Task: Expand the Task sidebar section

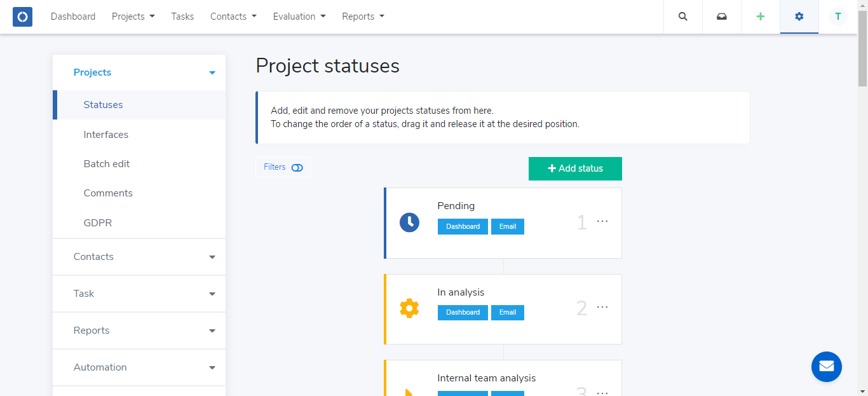Action: coord(139,294)
